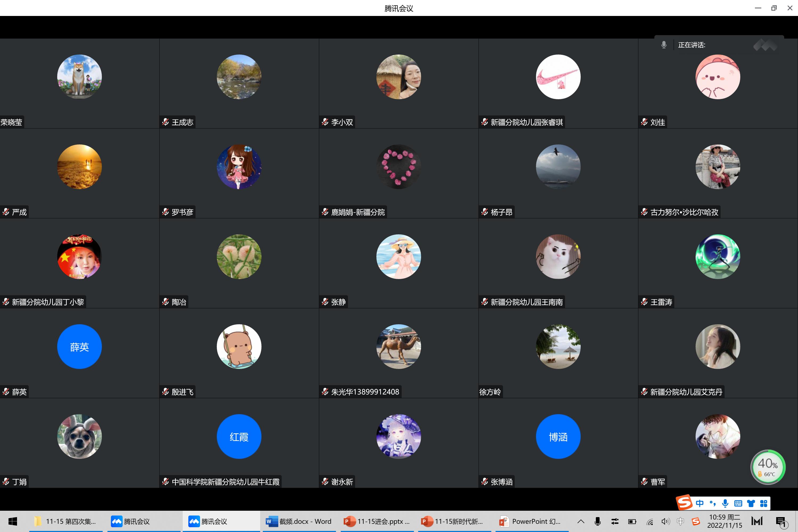Click muted mic icon beside 陶冶
The height and width of the screenshot is (532, 798).
165,302
